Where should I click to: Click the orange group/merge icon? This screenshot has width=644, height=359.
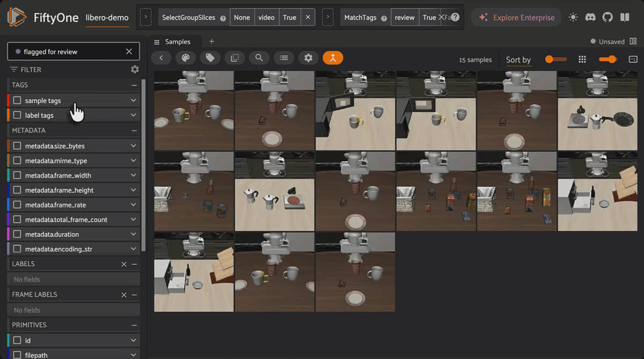[333, 58]
